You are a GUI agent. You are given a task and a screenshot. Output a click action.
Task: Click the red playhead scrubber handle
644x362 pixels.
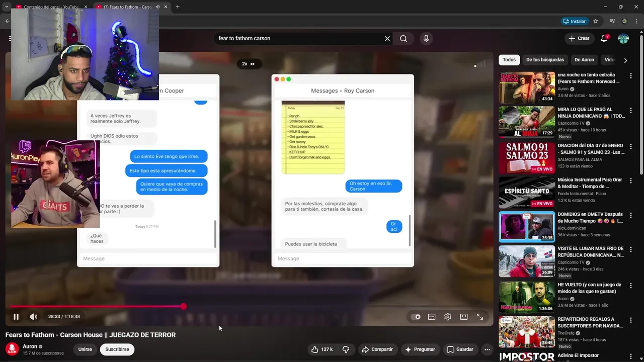click(184, 306)
